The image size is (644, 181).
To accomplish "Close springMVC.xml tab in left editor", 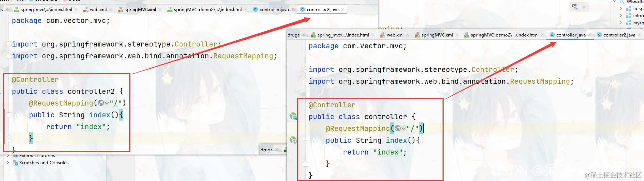I will pyautogui.click(x=160, y=9).
